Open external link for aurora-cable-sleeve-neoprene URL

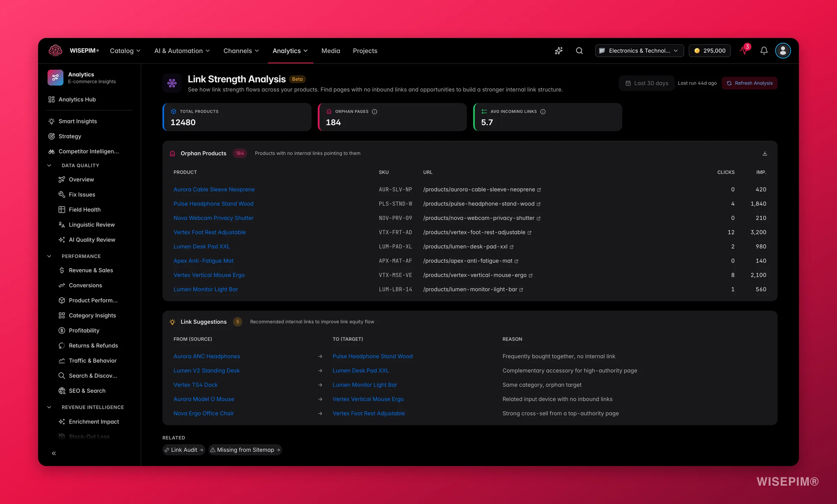(x=539, y=190)
